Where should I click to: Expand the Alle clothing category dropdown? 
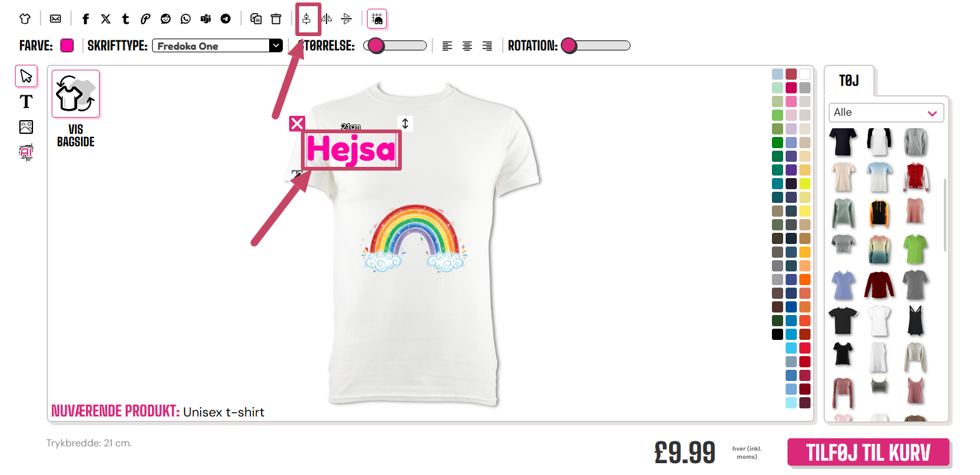tap(886, 113)
